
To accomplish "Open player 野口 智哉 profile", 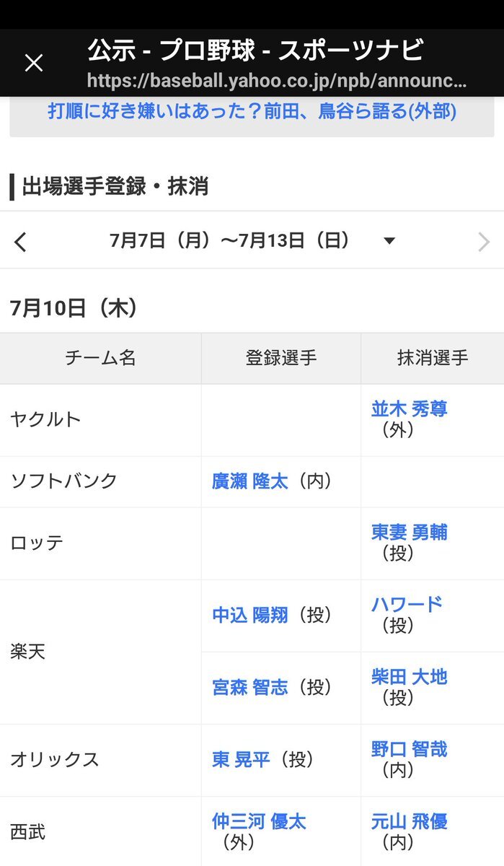I will 410,749.
